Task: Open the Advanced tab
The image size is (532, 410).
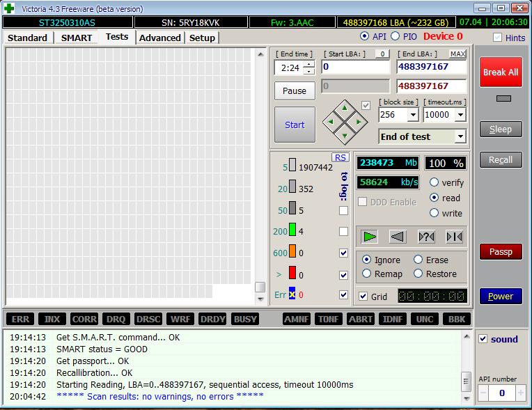Action: click(159, 38)
